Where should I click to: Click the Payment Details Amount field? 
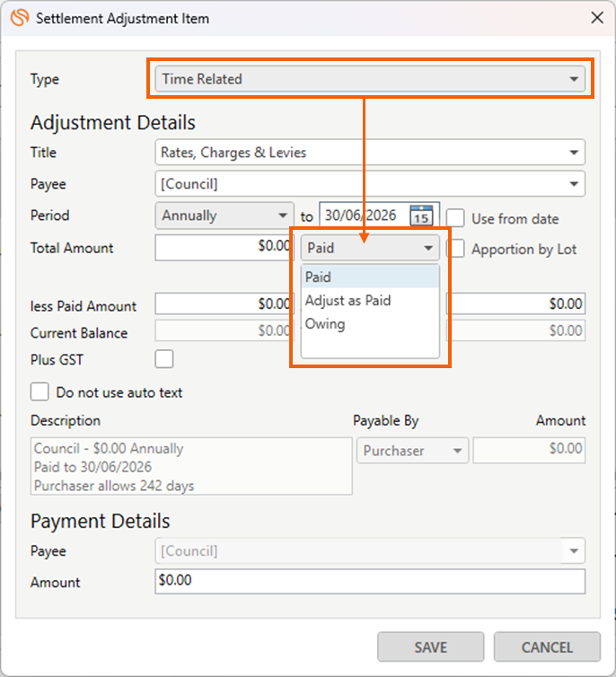(369, 582)
